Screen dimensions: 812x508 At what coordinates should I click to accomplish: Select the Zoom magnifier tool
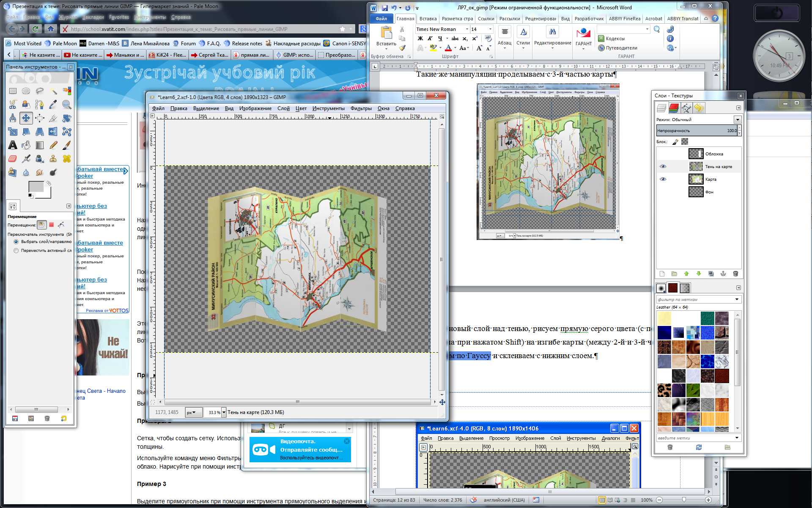click(x=67, y=105)
